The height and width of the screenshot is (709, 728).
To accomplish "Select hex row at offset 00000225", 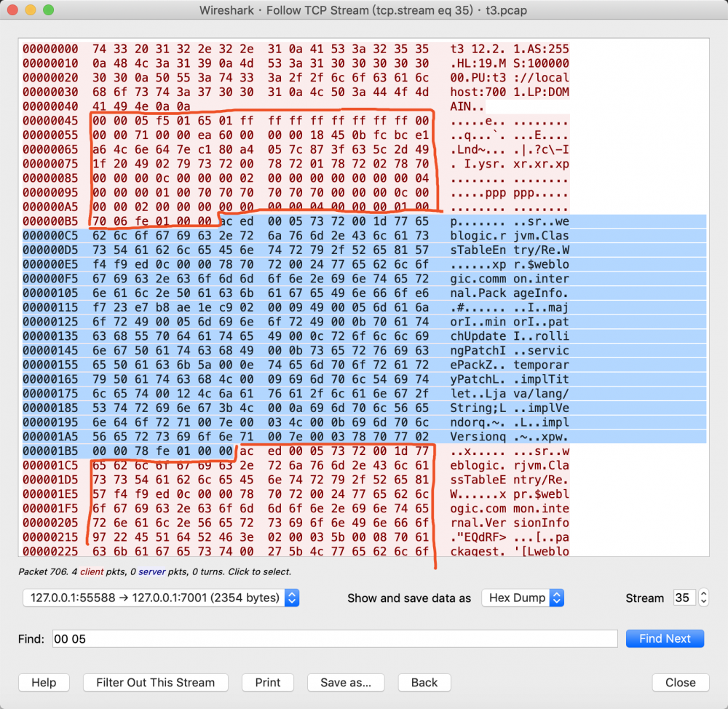I will [x=296, y=551].
